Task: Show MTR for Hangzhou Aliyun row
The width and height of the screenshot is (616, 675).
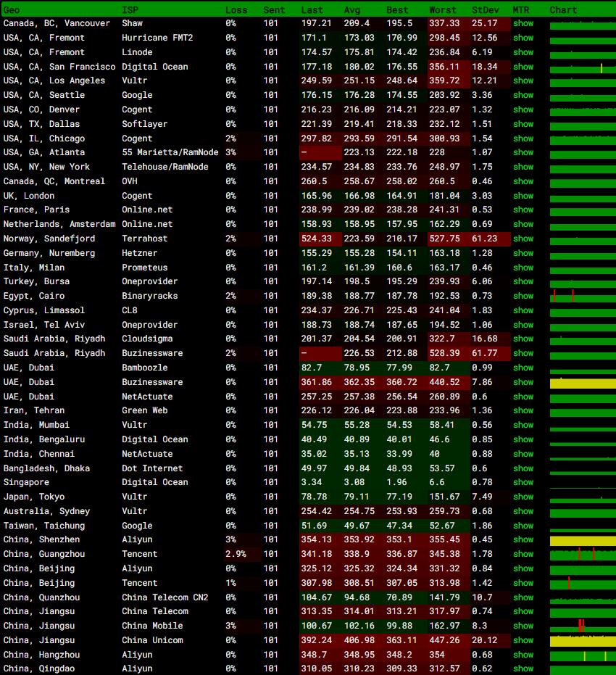Action: tap(523, 655)
